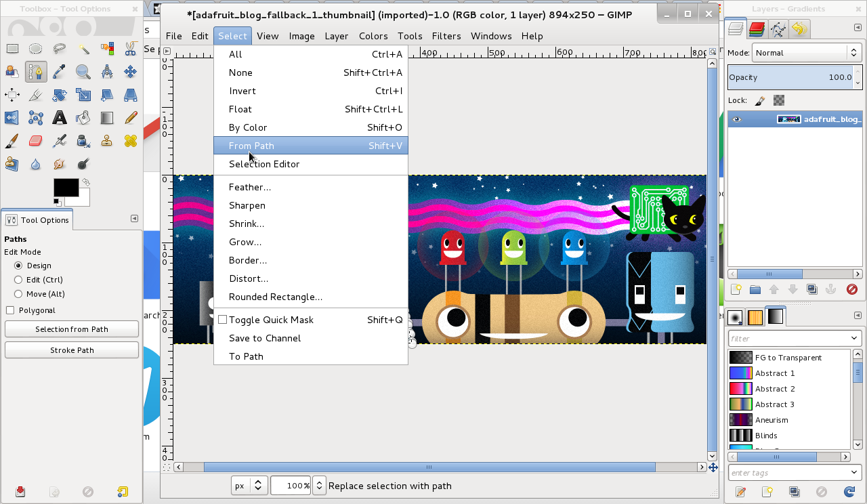The height and width of the screenshot is (504, 867).
Task: Click the Selection from Path button
Action: click(x=72, y=329)
